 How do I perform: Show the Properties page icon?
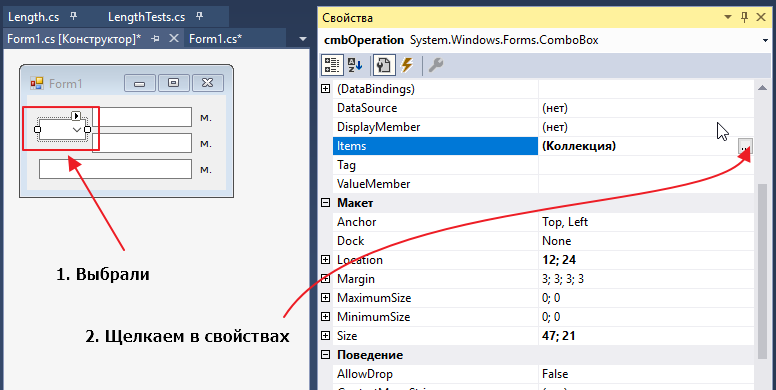pyautogui.click(x=384, y=65)
